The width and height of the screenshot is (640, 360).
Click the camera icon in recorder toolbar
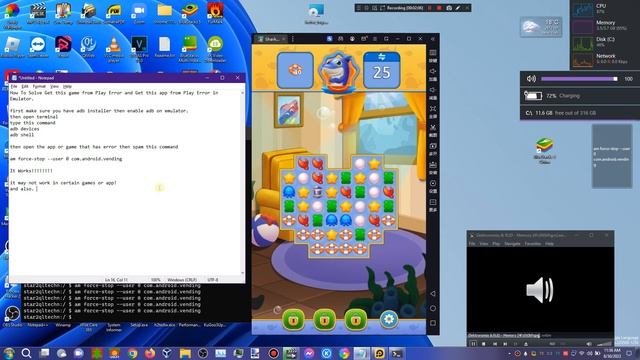pos(449,8)
